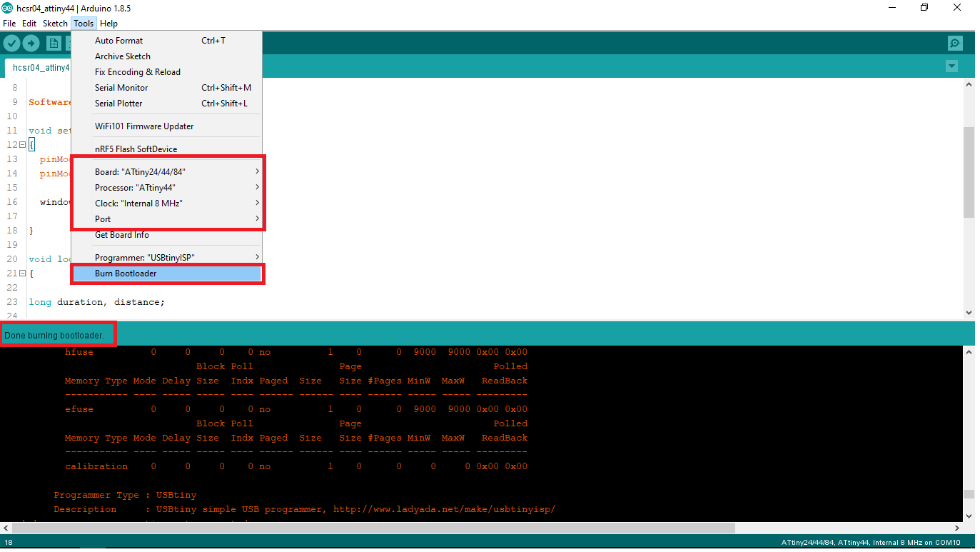The height and width of the screenshot is (552, 980).
Task: Open the File menu
Action: (x=9, y=24)
